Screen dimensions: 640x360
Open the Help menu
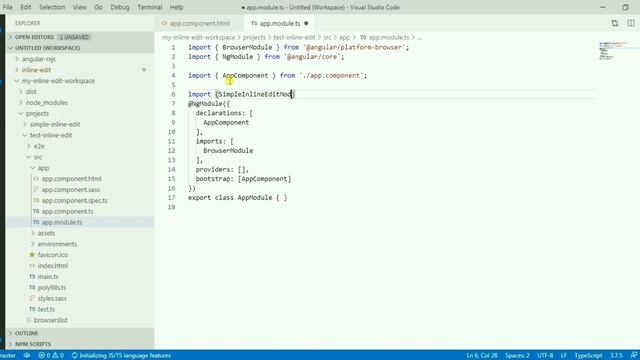tap(176, 7)
